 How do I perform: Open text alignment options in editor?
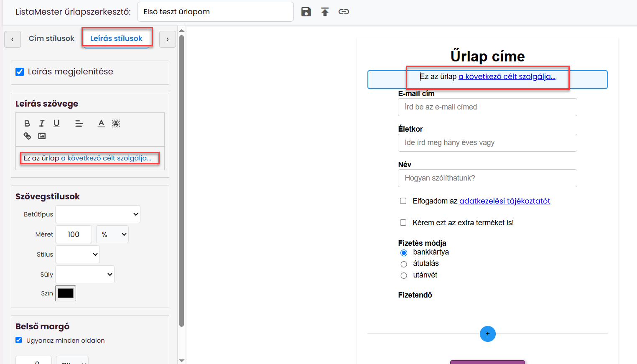pyautogui.click(x=79, y=123)
